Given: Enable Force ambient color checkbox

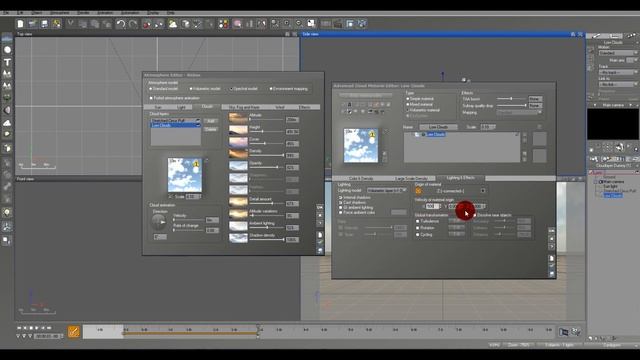Looking at the screenshot, I should (340, 212).
